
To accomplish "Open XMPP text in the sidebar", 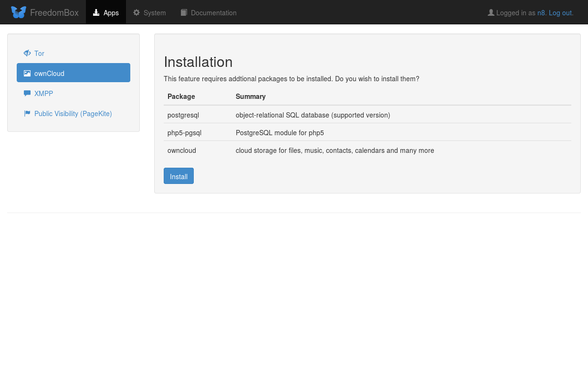I will [43, 94].
